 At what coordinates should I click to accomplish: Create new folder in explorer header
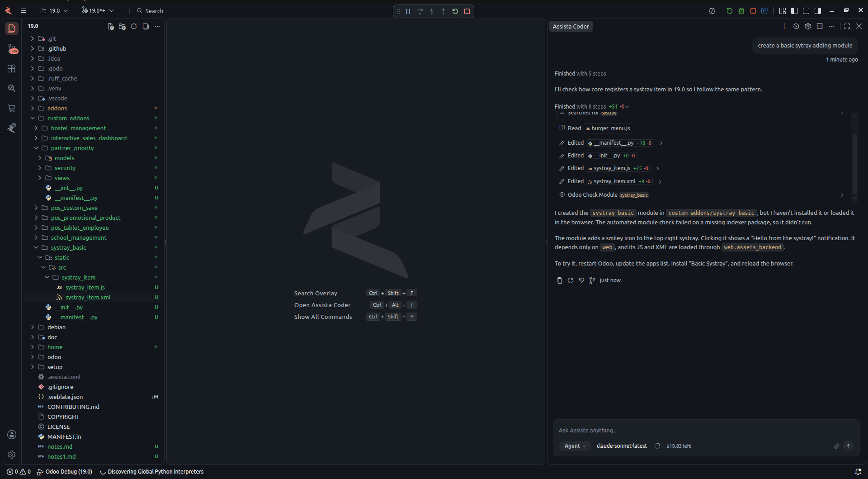point(122,26)
